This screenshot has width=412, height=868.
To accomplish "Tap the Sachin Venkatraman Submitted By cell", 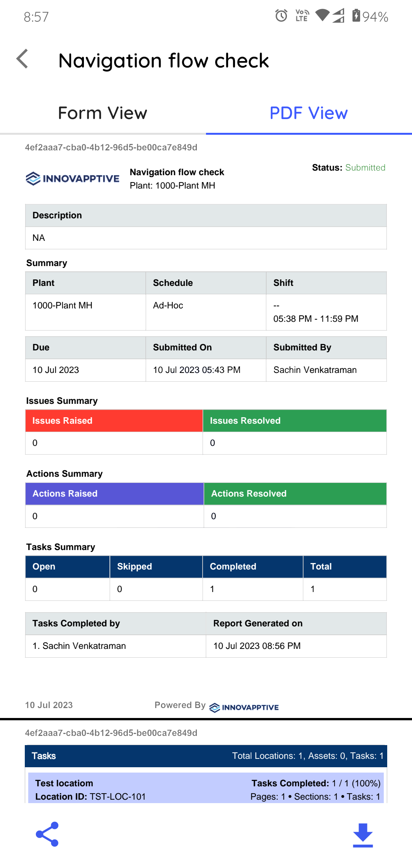I will pyautogui.click(x=315, y=370).
